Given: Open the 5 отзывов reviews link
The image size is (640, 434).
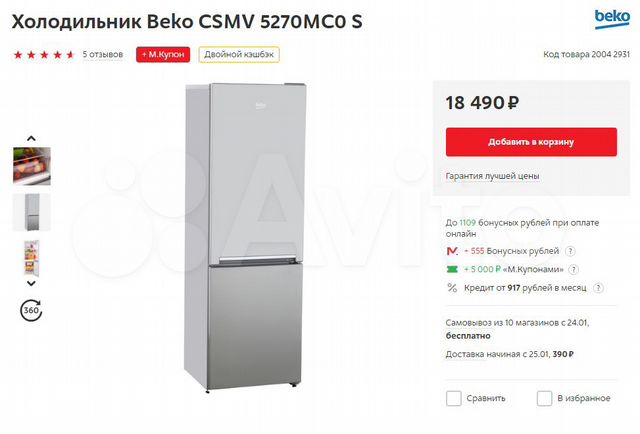Looking at the screenshot, I should (102, 54).
